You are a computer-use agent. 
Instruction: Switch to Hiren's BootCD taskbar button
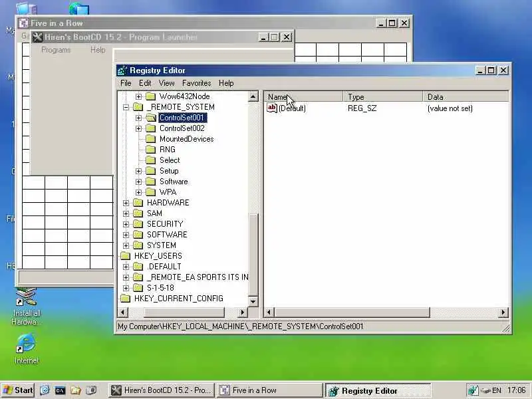tap(162, 390)
